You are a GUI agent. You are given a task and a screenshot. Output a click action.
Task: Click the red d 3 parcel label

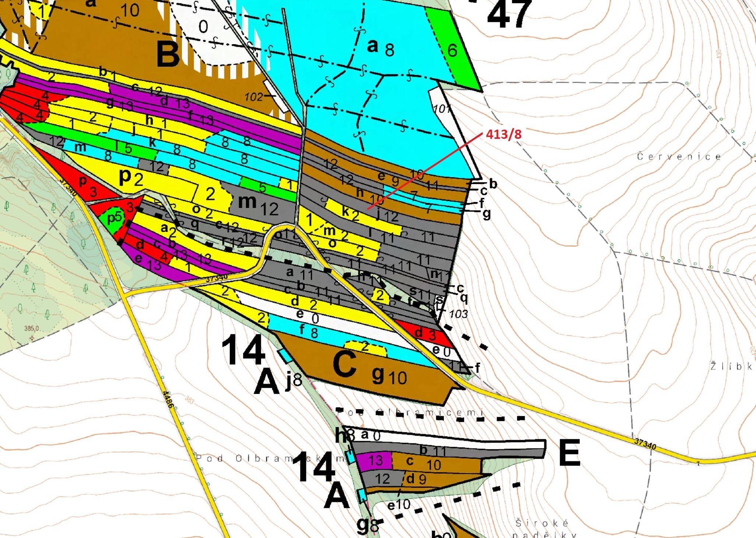tap(425, 334)
